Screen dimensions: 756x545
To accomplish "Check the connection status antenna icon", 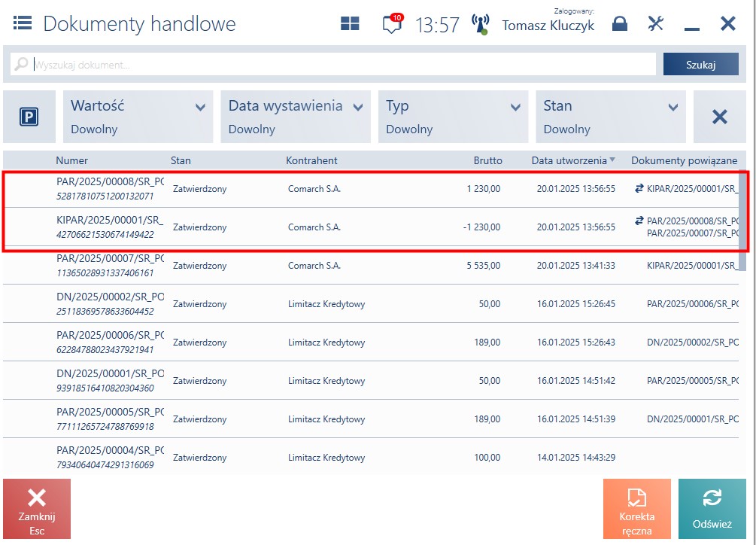I will click(480, 24).
